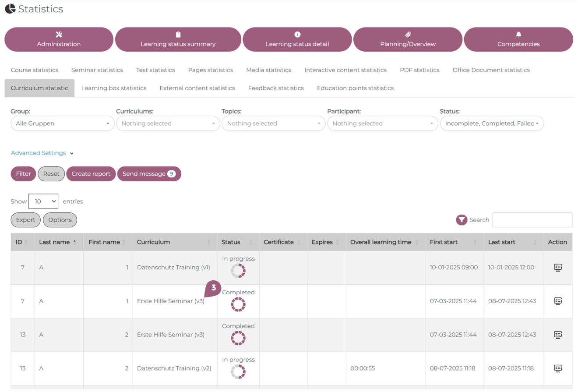
Task: Expand the Advanced Settings section
Action: point(42,153)
